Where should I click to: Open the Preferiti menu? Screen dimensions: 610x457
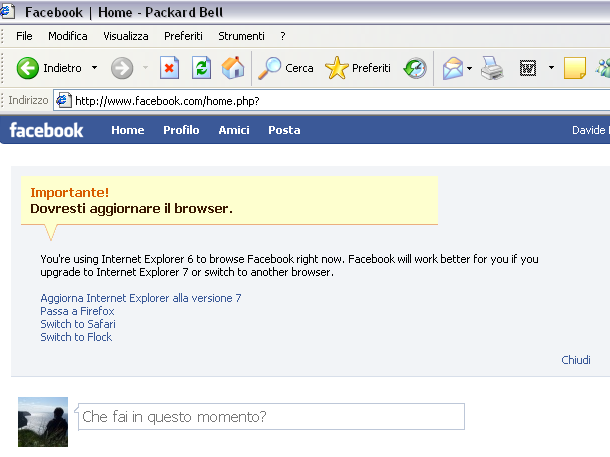183,36
